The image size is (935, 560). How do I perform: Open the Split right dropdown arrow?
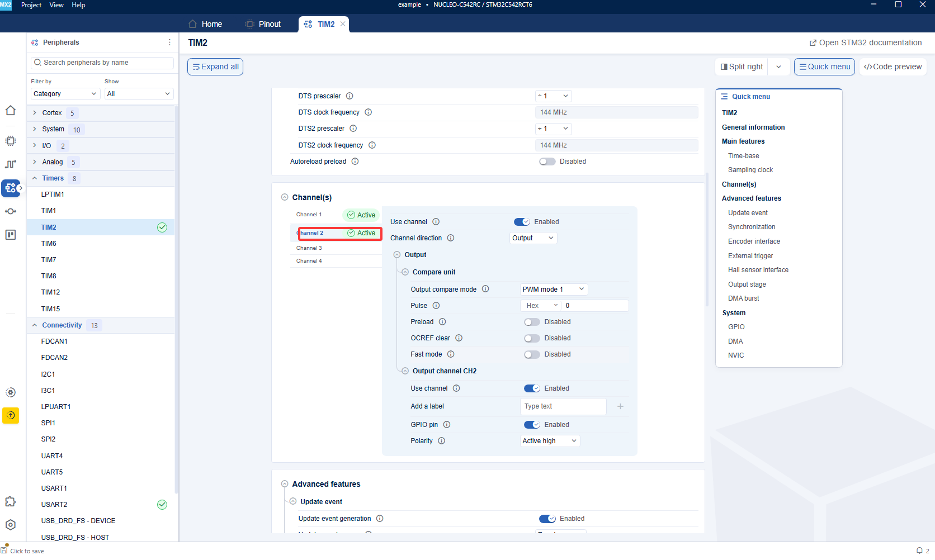click(778, 67)
